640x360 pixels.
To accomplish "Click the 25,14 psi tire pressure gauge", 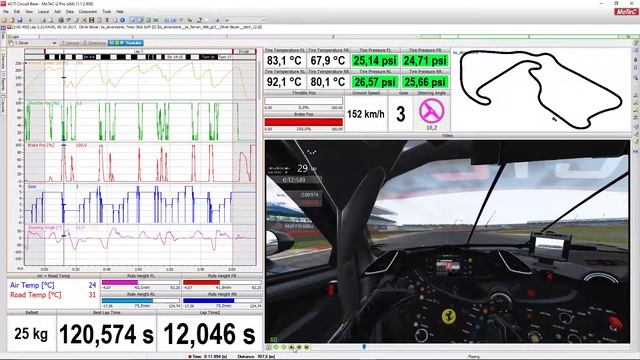I will click(375, 61).
